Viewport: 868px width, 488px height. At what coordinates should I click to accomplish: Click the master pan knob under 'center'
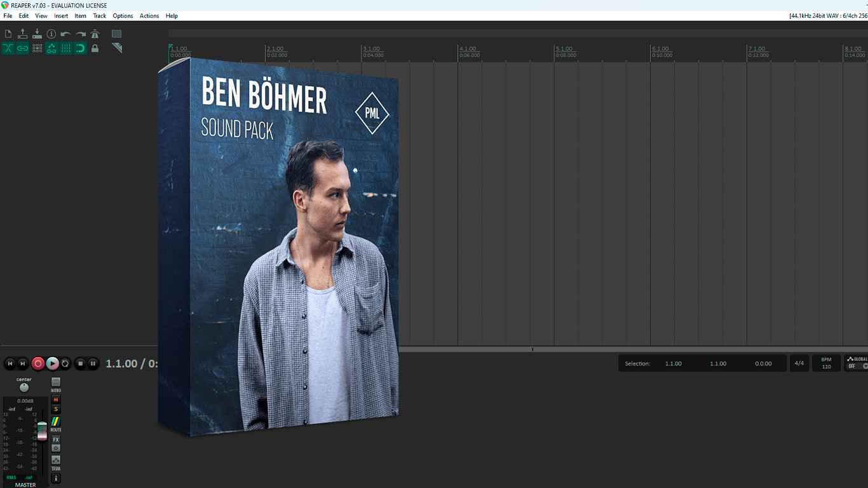click(24, 388)
